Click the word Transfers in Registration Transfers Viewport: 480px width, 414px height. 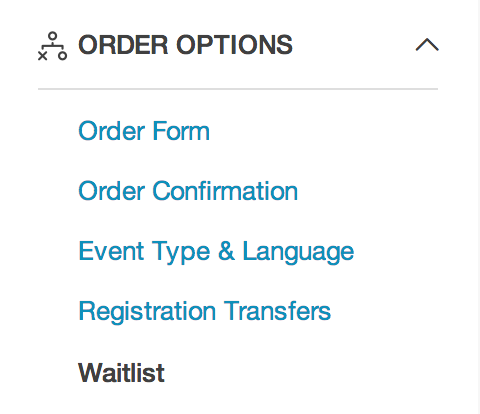coord(277,311)
